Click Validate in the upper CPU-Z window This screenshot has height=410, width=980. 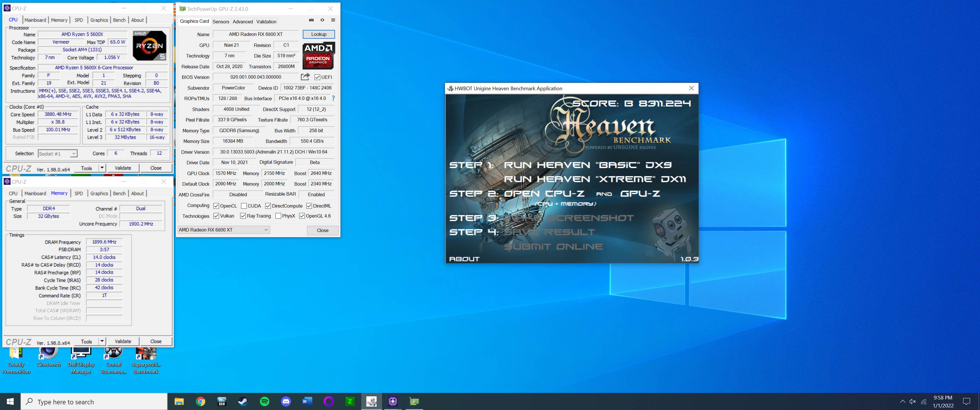123,168
